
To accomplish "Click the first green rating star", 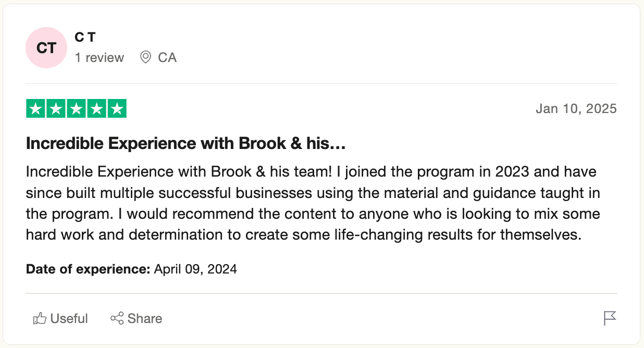I will pyautogui.click(x=36, y=109).
